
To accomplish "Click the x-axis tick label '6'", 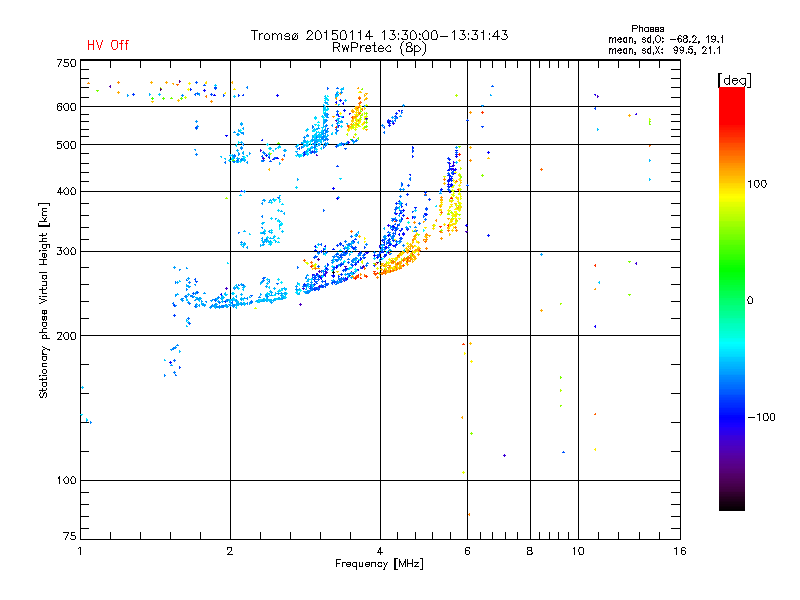I will 467,551.
